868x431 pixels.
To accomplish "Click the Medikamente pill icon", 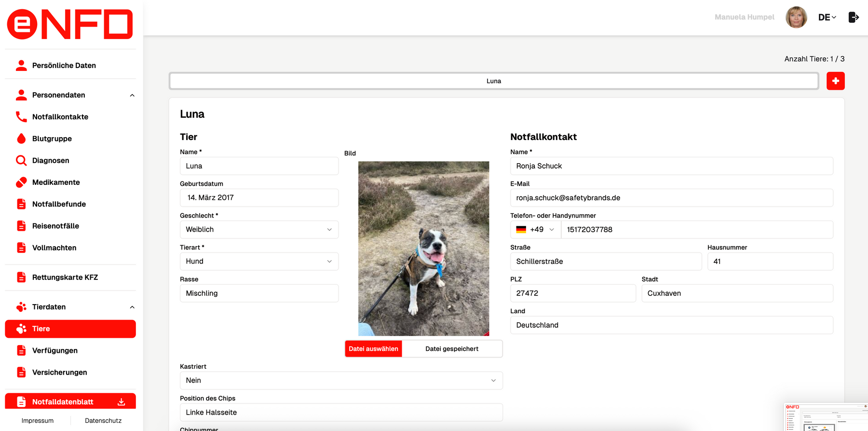I will coord(21,182).
